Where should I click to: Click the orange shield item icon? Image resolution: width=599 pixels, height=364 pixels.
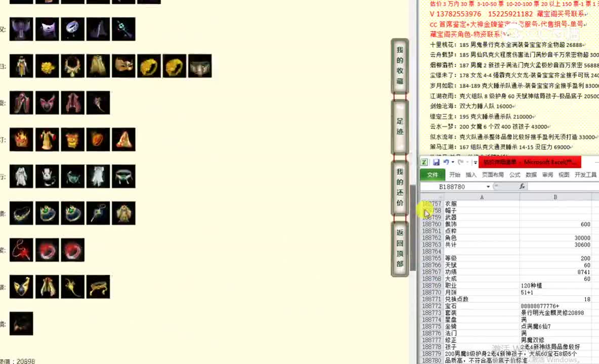pyautogui.click(x=98, y=140)
